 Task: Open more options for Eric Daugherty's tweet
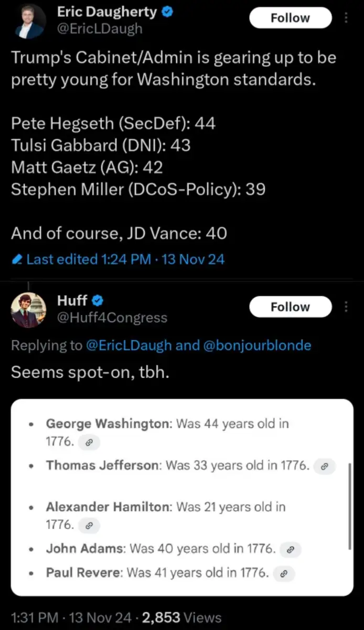click(x=346, y=18)
